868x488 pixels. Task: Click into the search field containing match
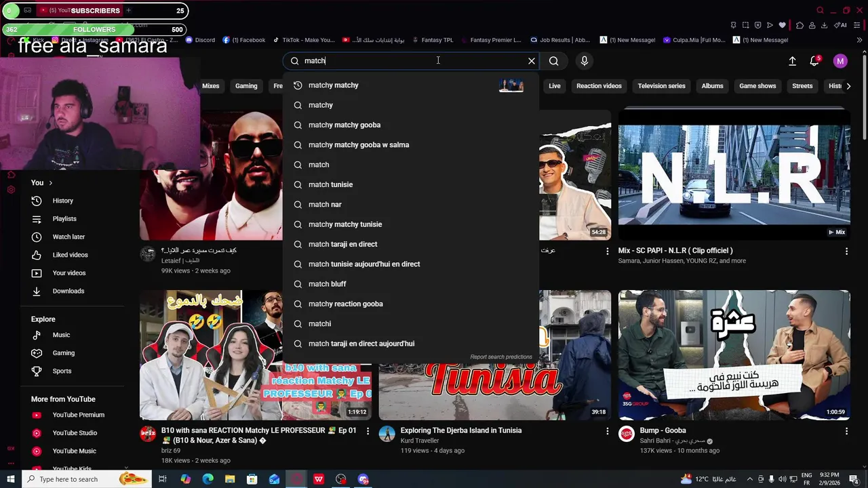410,61
